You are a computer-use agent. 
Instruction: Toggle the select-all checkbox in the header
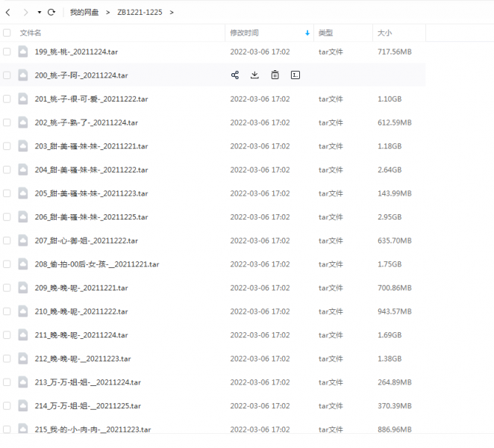pyautogui.click(x=7, y=33)
